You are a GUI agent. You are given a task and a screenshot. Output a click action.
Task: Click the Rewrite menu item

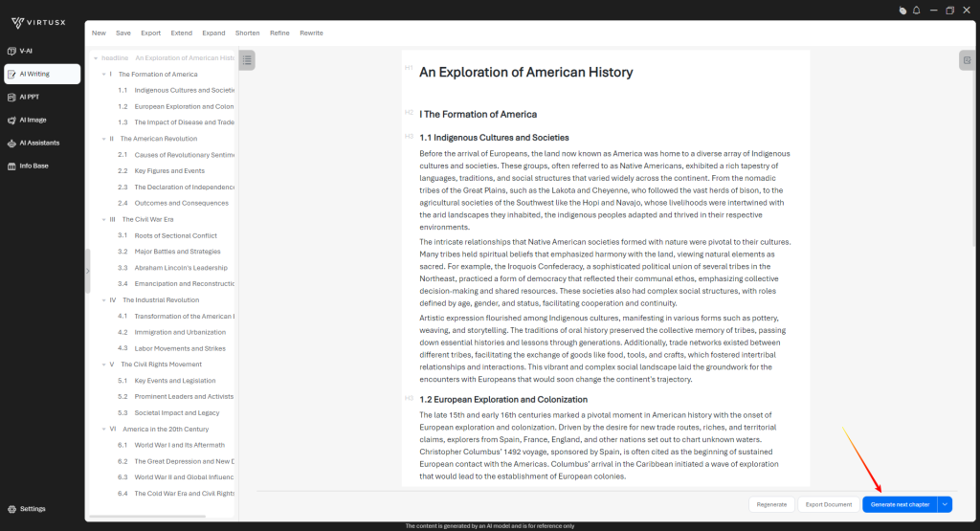point(311,33)
